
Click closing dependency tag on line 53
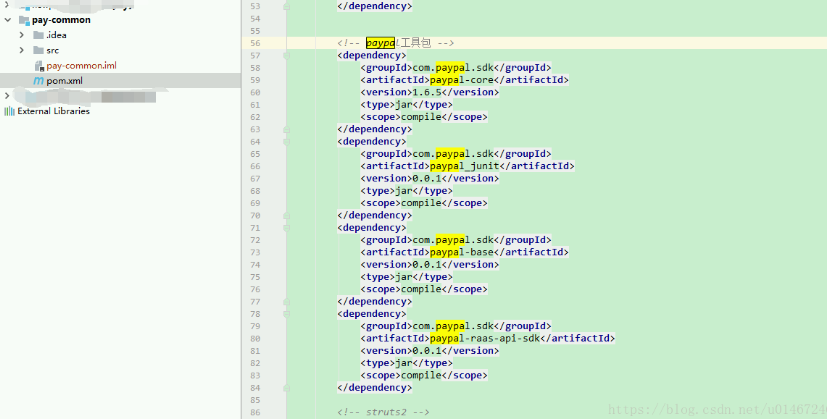(x=374, y=6)
